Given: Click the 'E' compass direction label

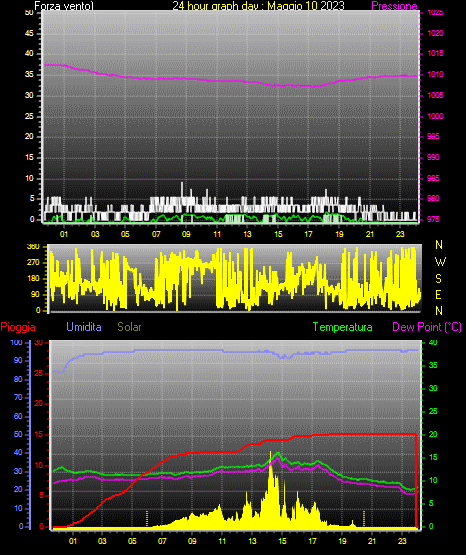Looking at the screenshot, I should [x=438, y=294].
